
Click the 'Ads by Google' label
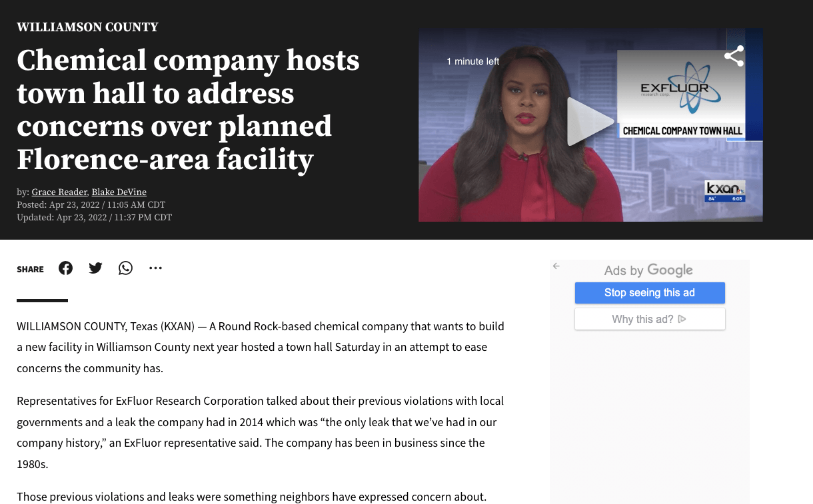point(648,270)
